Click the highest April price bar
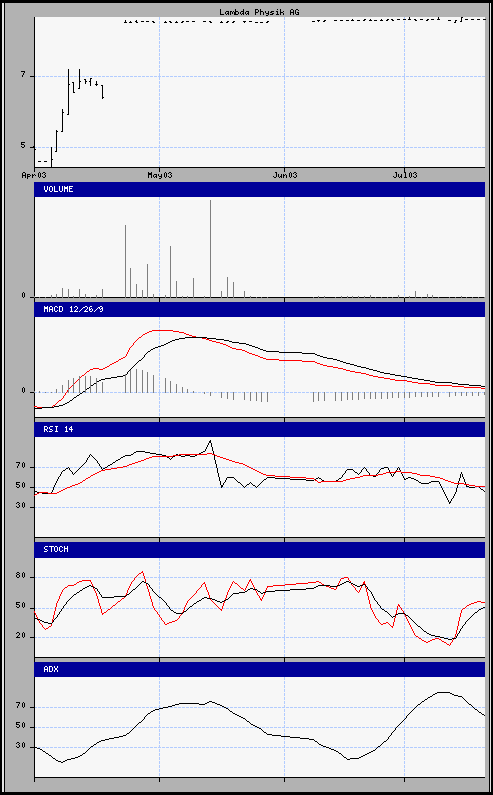 pos(68,92)
